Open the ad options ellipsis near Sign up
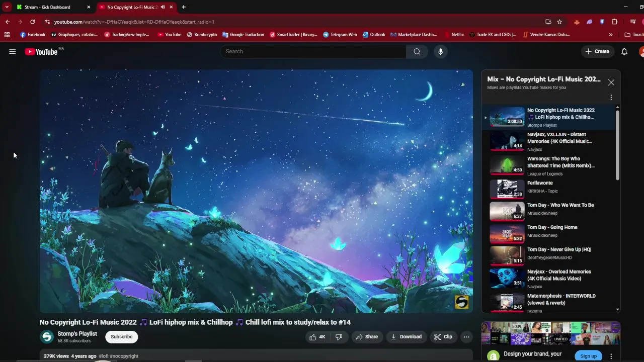This screenshot has width=644, height=362. tap(612, 356)
